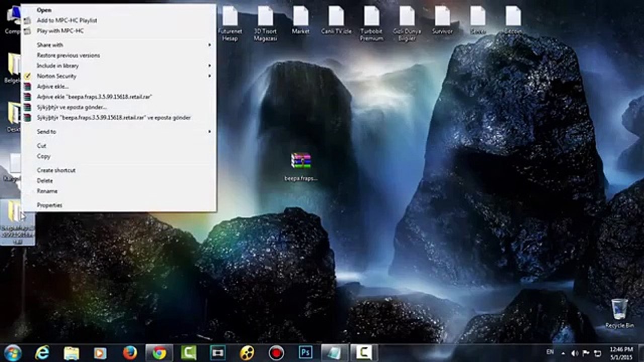Image resolution: width=644 pixels, height=362 pixels.
Task: Select the Survivor desktop file
Action: pyautogui.click(x=442, y=20)
